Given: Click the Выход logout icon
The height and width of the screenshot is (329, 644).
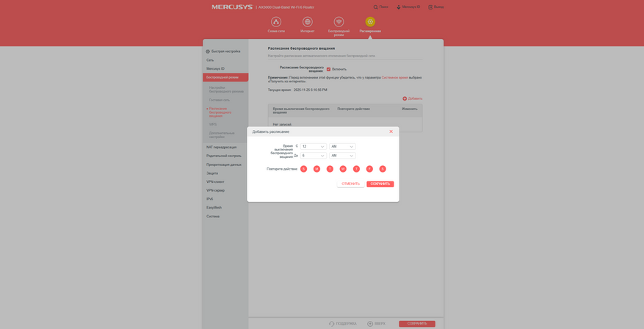Looking at the screenshot, I should 430,7.
